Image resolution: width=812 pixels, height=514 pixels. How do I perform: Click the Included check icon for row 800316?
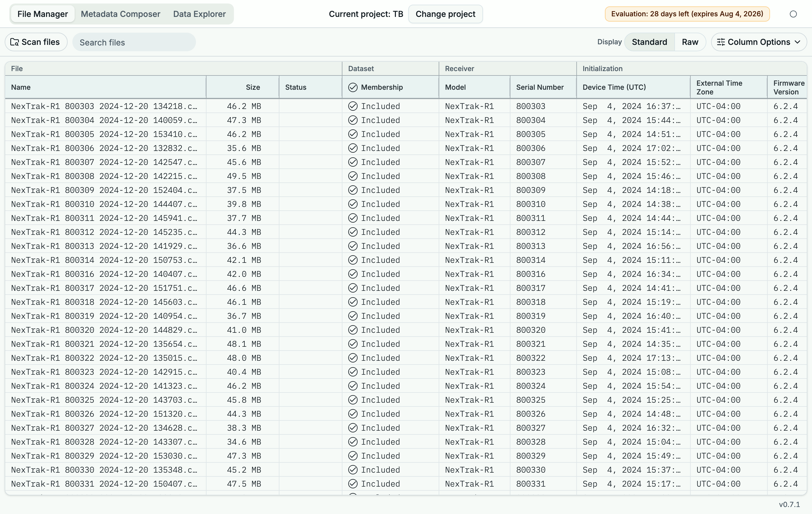(x=353, y=274)
